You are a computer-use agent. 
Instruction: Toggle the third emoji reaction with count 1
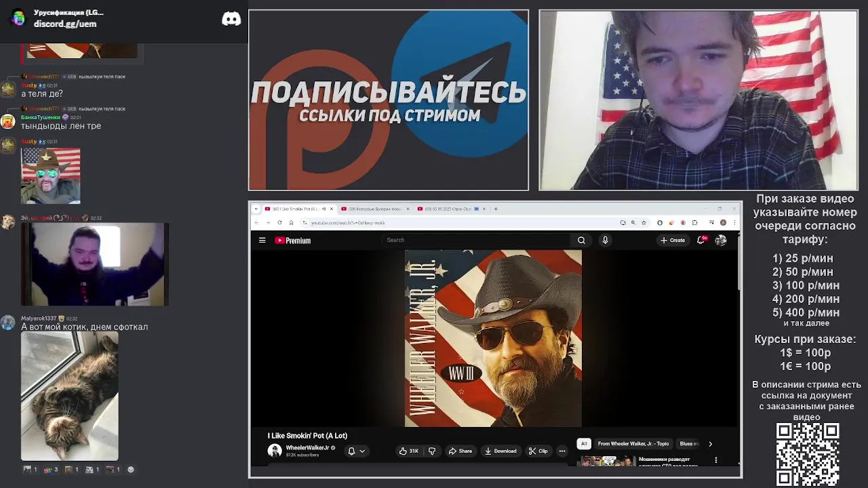coord(72,469)
